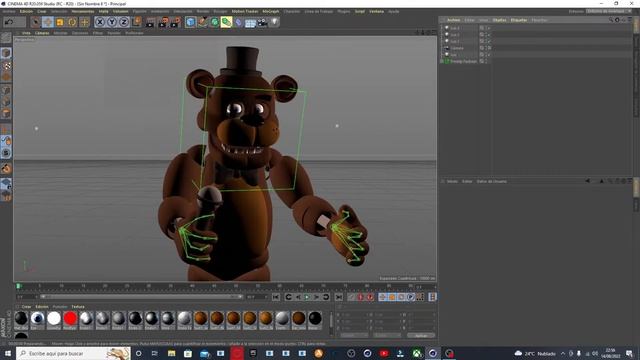Toggle the enable checkmark on top light row
The width and height of the screenshot is (640, 360).
click(x=489, y=29)
